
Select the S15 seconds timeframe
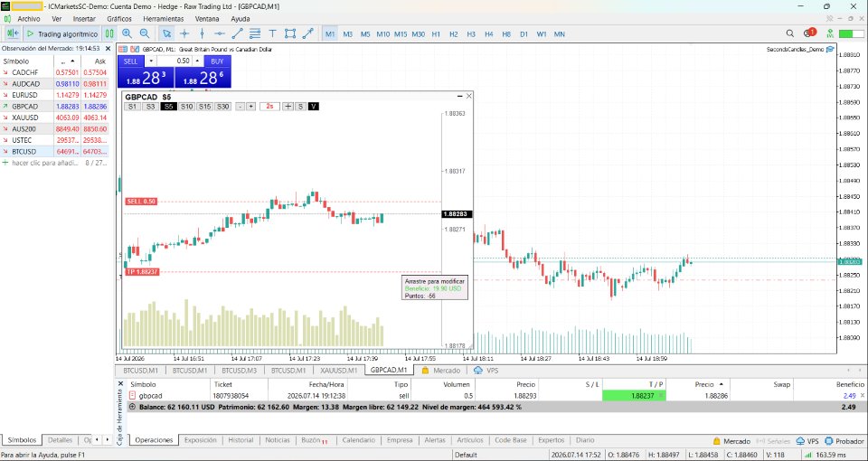pyautogui.click(x=205, y=107)
